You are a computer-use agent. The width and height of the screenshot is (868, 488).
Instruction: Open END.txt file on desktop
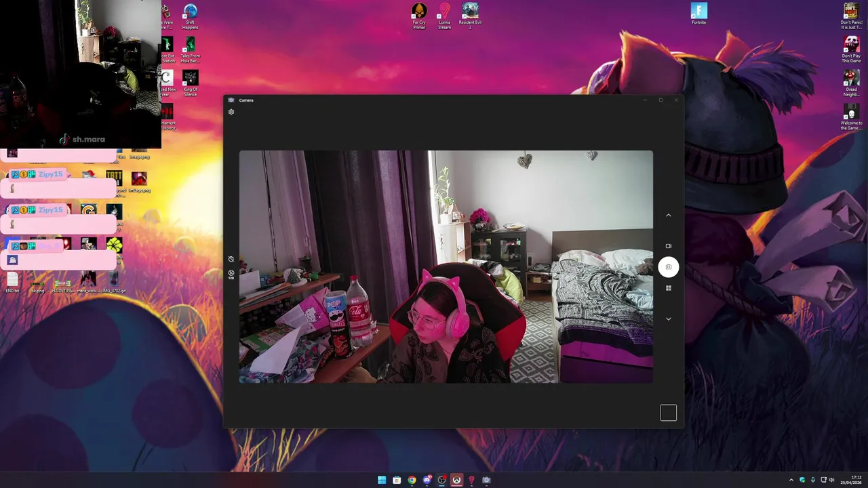click(x=12, y=283)
